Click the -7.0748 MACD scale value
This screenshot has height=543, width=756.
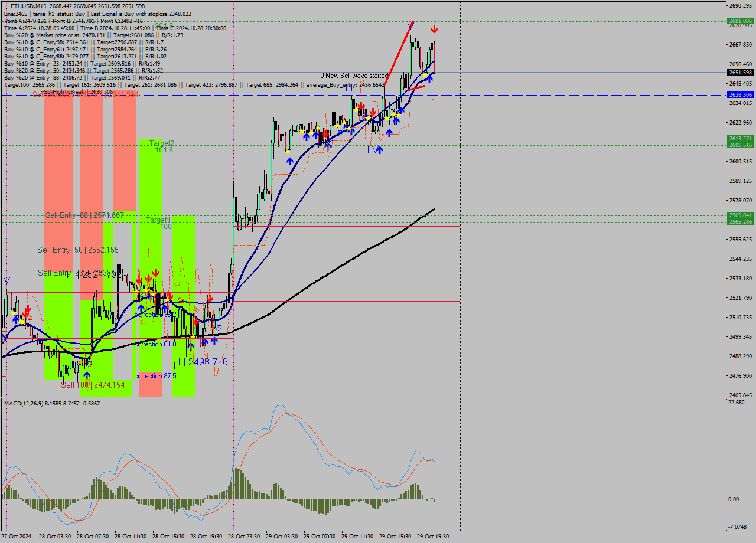coord(738,526)
